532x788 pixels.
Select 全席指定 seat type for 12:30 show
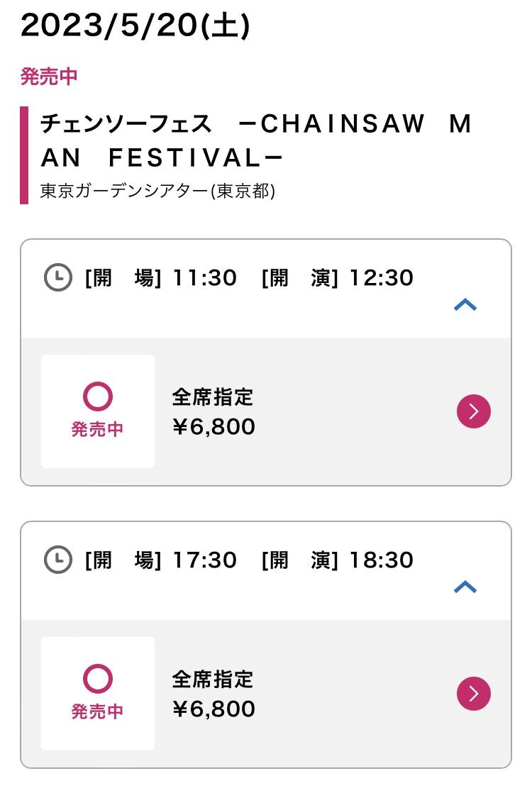point(212,397)
